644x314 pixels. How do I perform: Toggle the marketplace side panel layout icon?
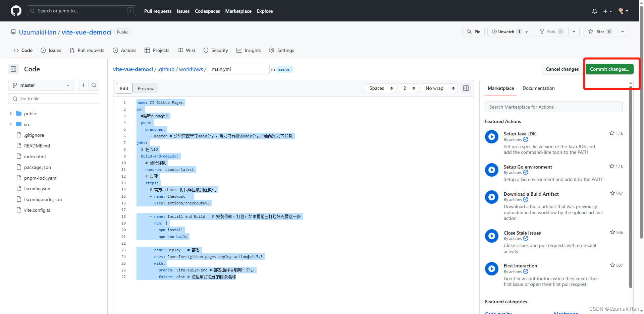click(x=466, y=88)
